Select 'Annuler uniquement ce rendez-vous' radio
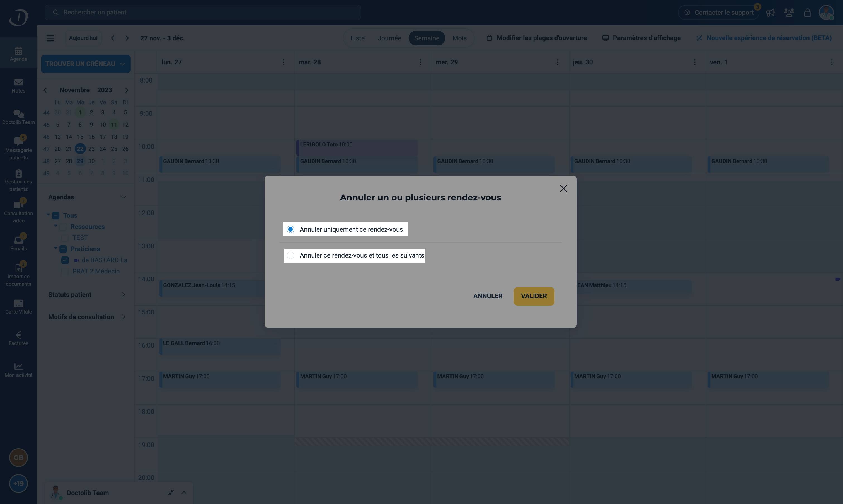The image size is (843, 504). (x=290, y=229)
